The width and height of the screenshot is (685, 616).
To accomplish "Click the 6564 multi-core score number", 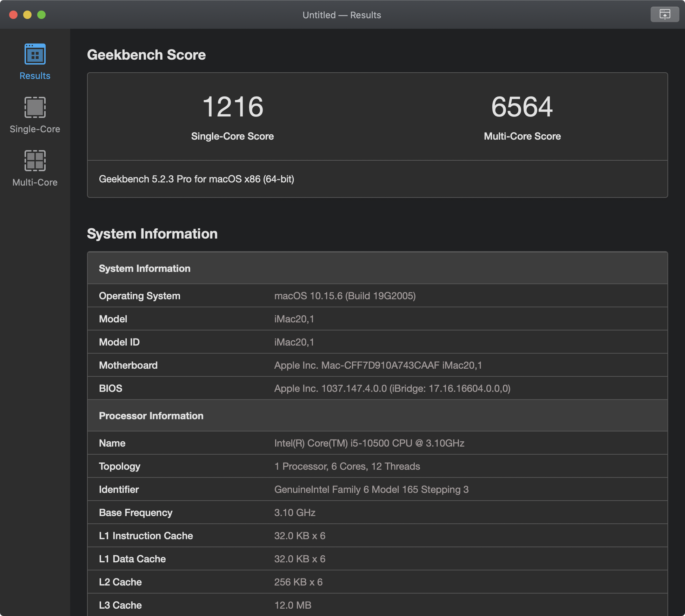I will click(522, 107).
